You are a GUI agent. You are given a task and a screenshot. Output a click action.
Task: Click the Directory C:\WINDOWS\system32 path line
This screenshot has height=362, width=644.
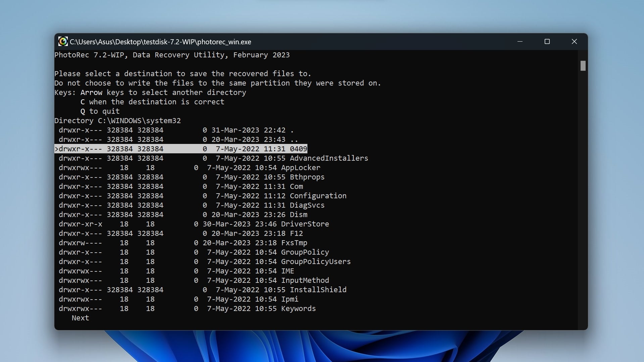(x=117, y=121)
